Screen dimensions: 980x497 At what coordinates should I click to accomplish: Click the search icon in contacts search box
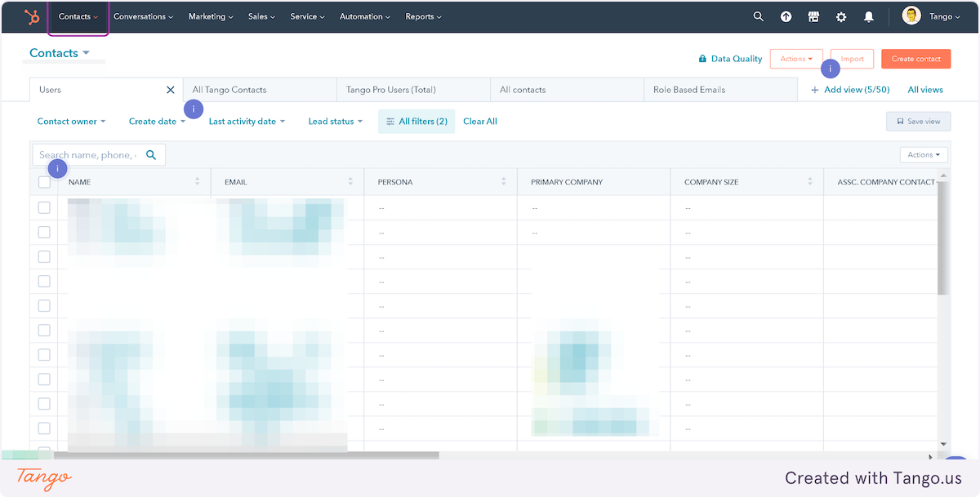tap(151, 155)
